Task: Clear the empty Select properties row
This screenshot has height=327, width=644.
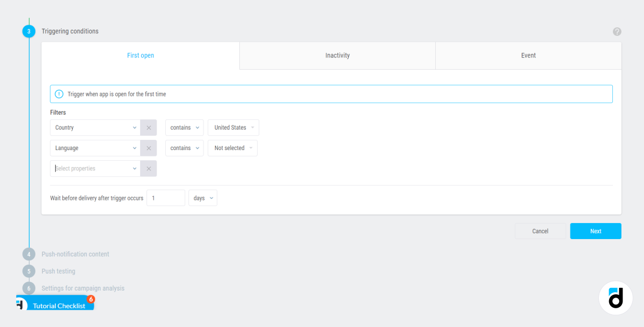Action: [149, 168]
